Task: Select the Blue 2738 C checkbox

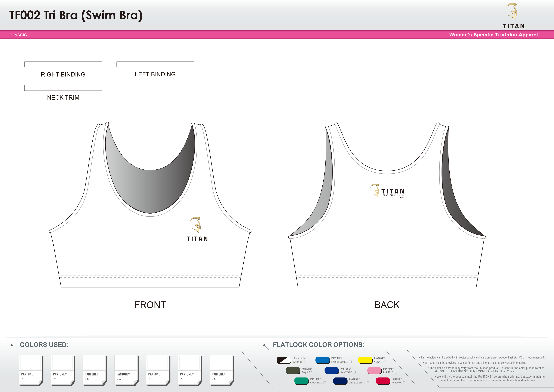Action: pos(354,372)
